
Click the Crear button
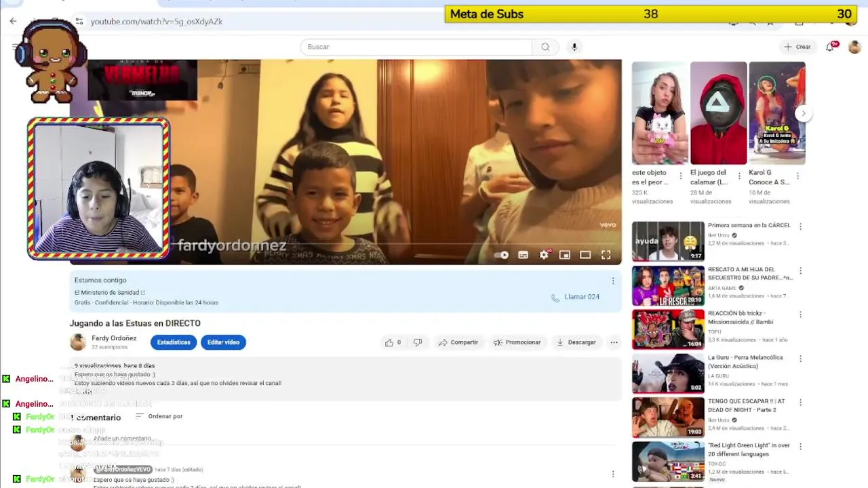point(797,47)
